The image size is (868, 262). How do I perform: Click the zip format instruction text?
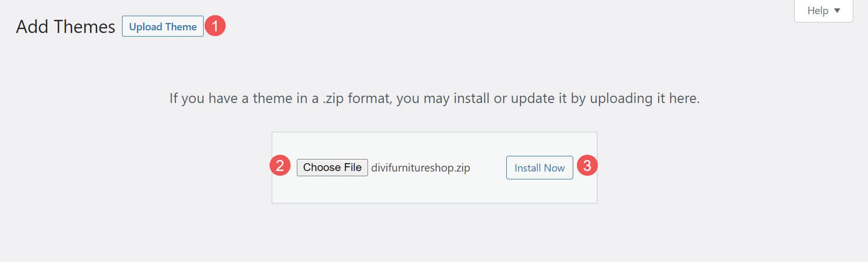click(x=434, y=98)
